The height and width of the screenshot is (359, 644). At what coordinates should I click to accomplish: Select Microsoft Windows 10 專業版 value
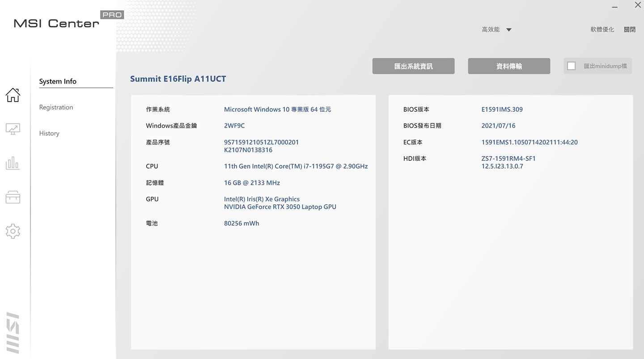pos(277,109)
